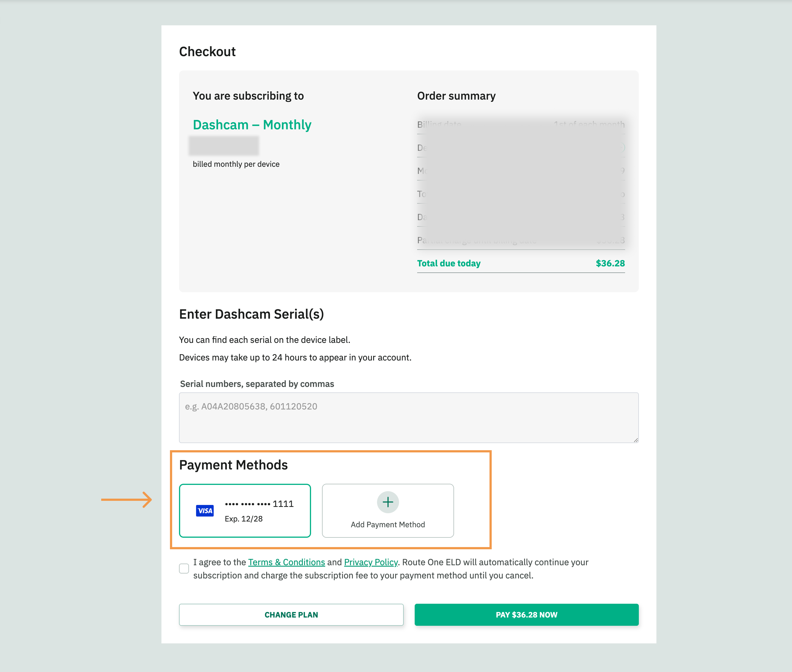The width and height of the screenshot is (792, 672).
Task: Click the plus icon to add payment
Action: point(388,502)
